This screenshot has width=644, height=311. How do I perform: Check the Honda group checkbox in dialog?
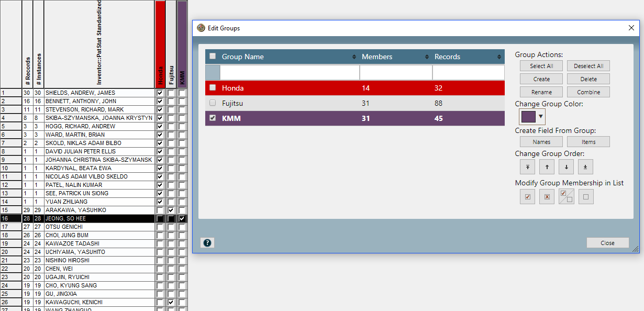tap(213, 88)
